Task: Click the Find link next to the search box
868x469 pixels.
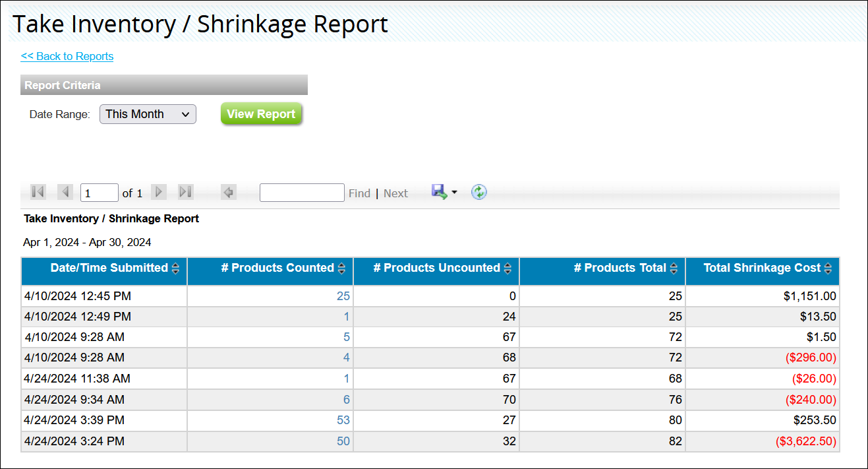Action: [359, 193]
